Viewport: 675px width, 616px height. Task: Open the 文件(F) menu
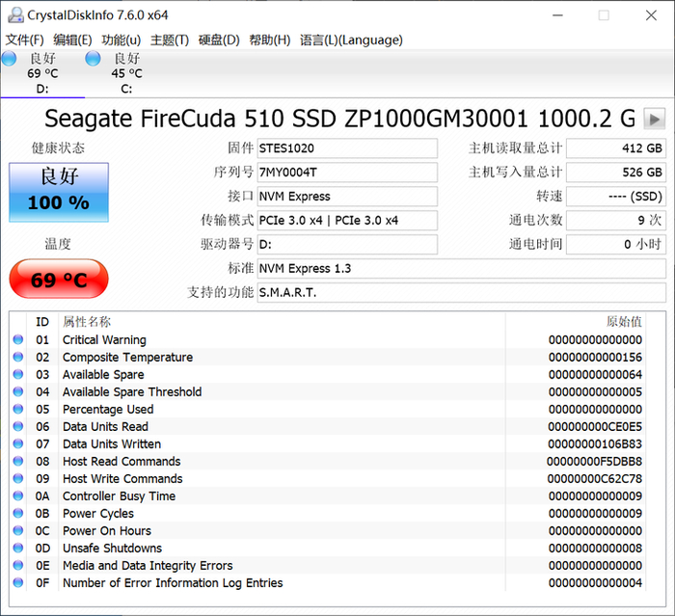click(x=24, y=40)
